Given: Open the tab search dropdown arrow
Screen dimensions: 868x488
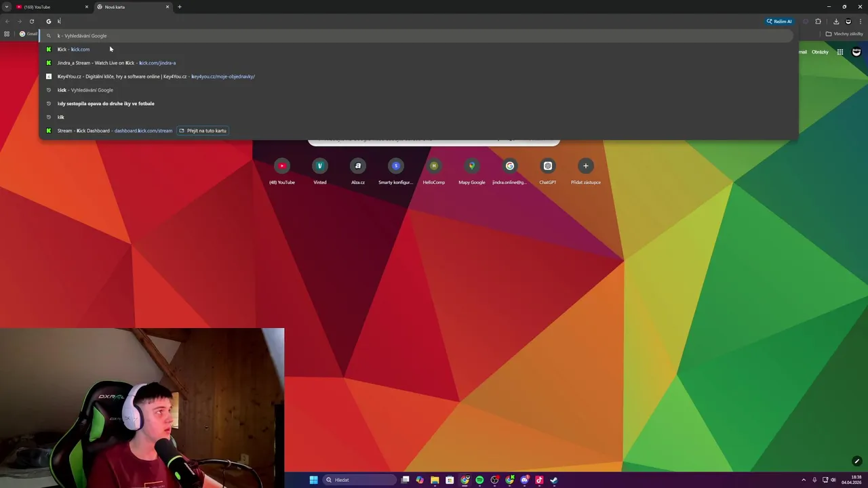Looking at the screenshot, I should [x=7, y=7].
